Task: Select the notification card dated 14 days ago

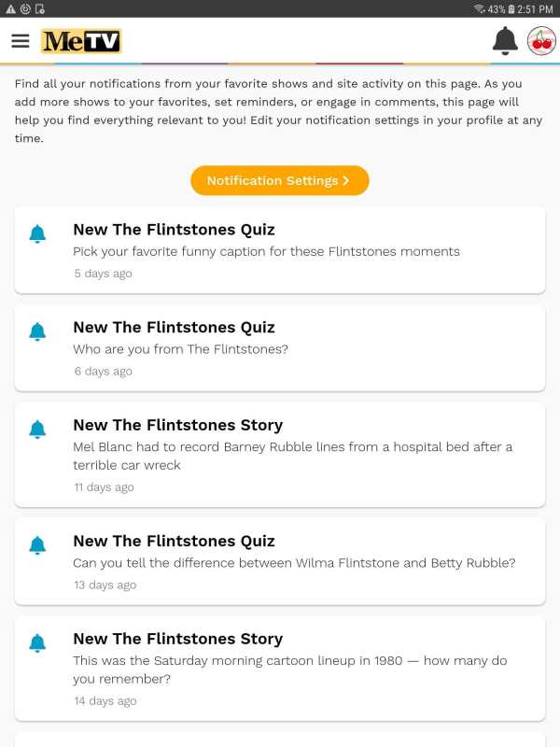Action: (x=280, y=669)
